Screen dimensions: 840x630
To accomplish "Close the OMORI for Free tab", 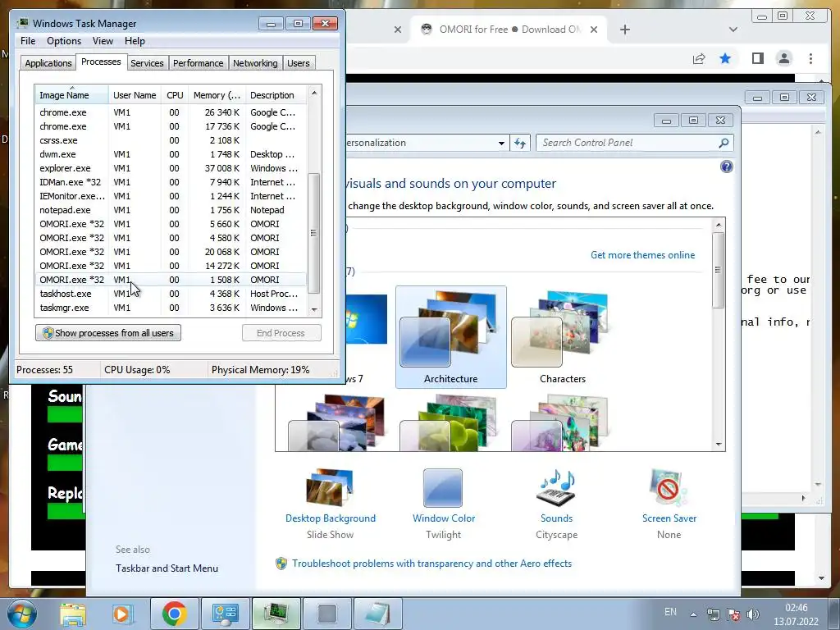I will click(594, 30).
